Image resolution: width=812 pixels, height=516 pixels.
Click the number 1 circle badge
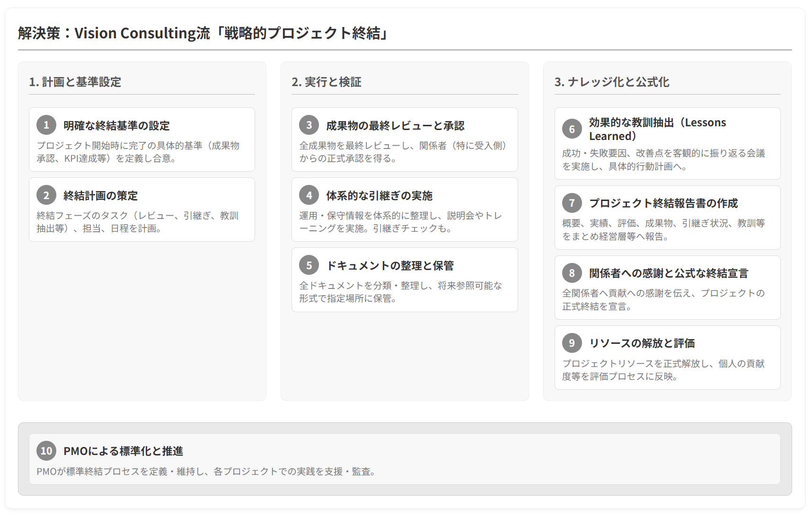(x=46, y=125)
